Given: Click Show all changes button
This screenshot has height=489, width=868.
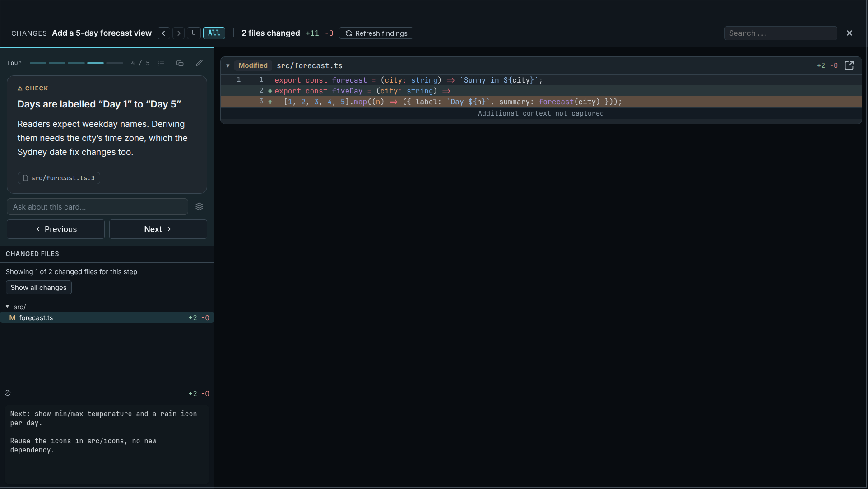Looking at the screenshot, I should tap(38, 288).
